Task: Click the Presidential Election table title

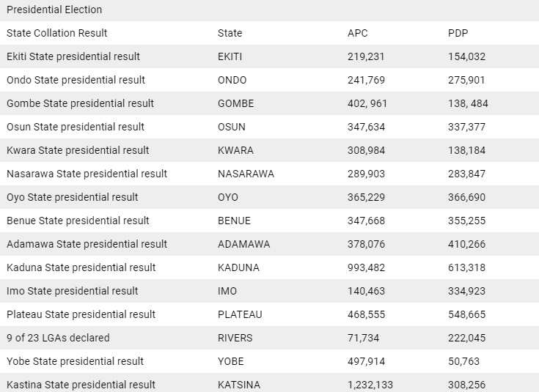Action: [54, 10]
